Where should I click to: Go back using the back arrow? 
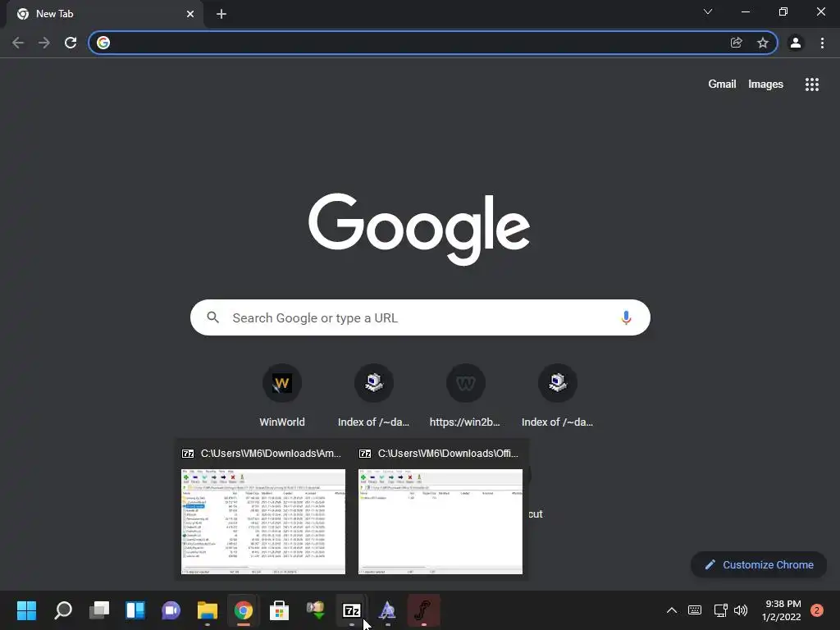click(18, 43)
